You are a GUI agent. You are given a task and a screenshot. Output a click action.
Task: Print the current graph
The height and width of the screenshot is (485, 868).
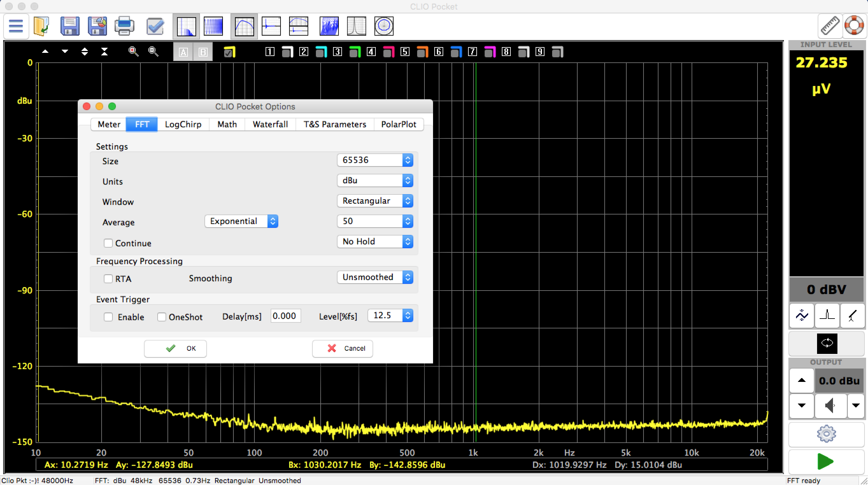click(124, 26)
